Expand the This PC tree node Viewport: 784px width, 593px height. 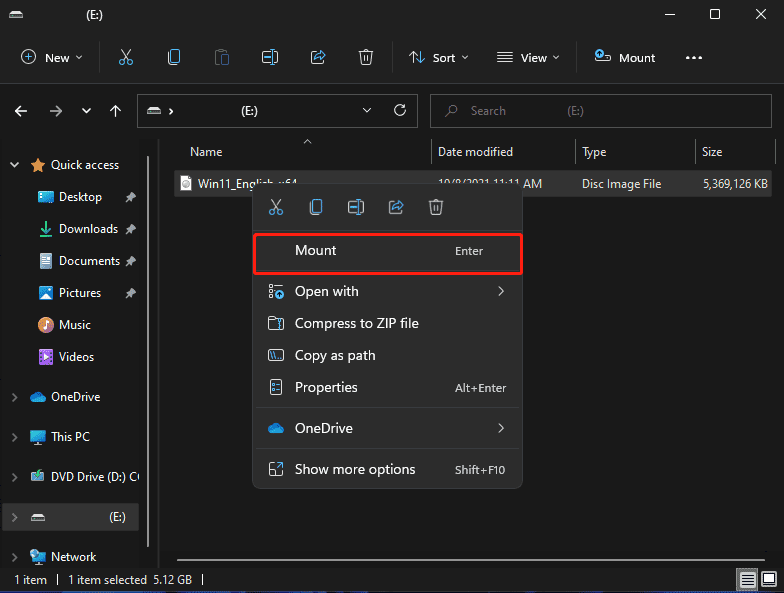14,437
